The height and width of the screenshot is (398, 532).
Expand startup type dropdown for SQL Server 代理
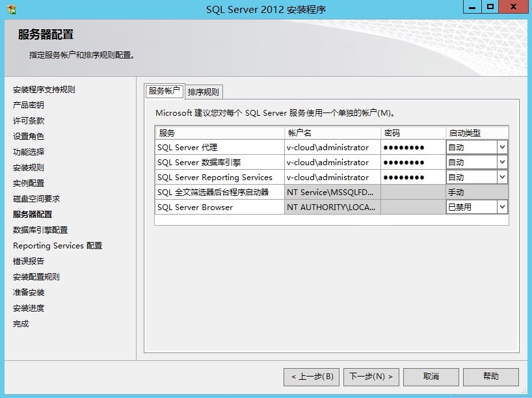coord(502,147)
